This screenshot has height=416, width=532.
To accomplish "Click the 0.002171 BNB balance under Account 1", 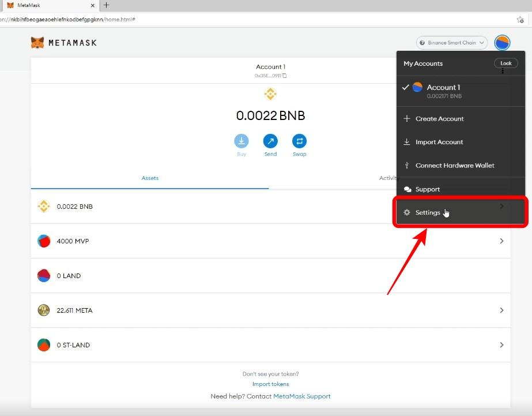I will (444, 96).
